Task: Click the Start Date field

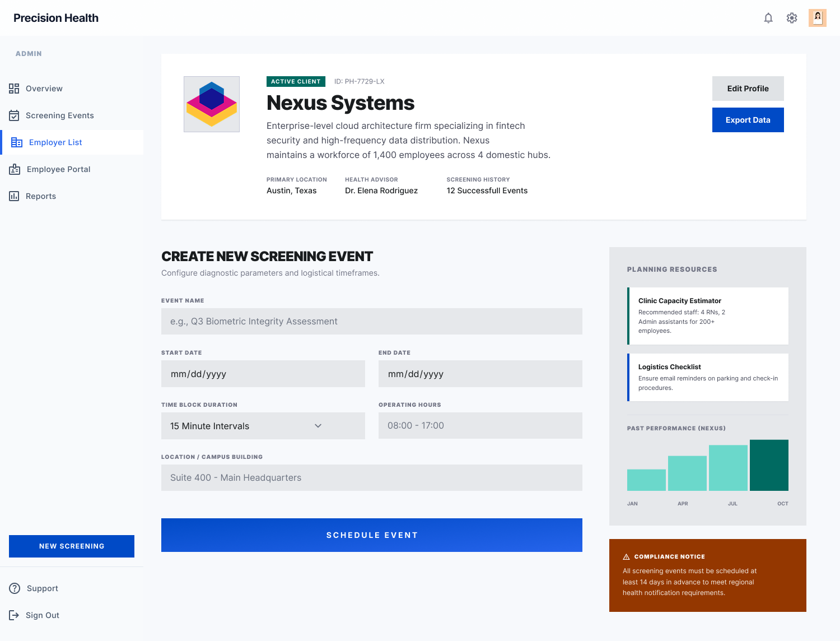Action: 263,374
